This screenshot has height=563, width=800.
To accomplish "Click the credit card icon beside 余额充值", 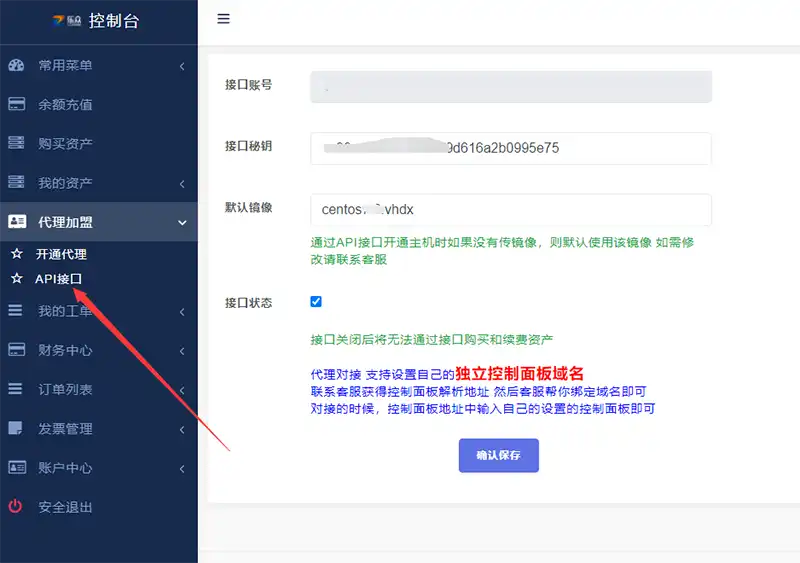I will pos(16,105).
